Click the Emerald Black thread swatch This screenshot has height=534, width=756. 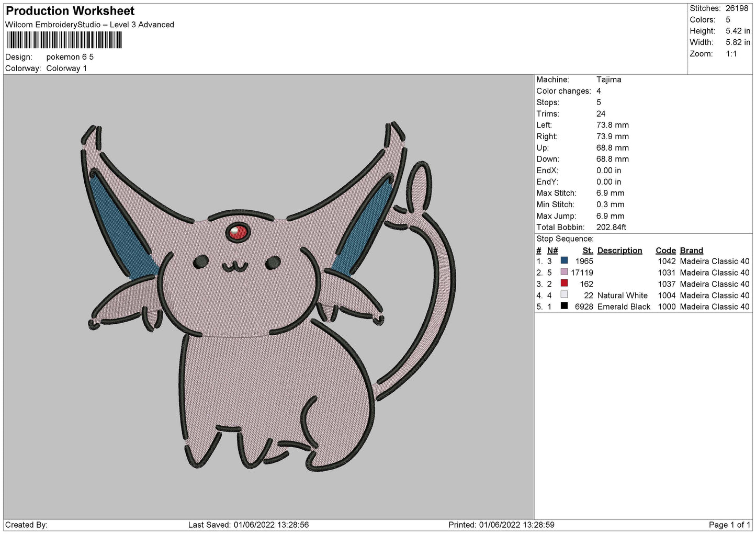click(564, 306)
